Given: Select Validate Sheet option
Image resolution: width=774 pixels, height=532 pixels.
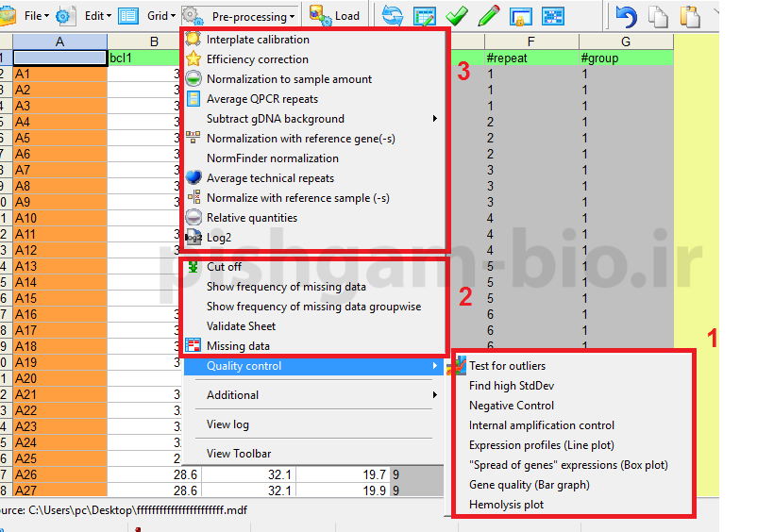Looking at the screenshot, I should [x=241, y=326].
